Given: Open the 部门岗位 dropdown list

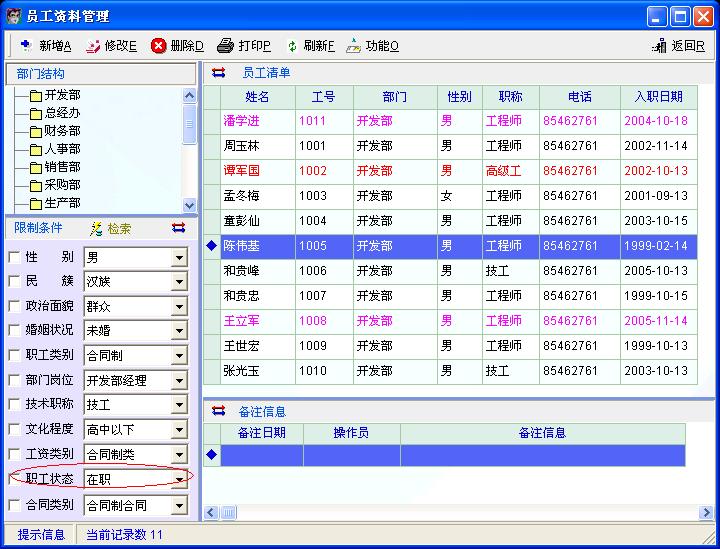Looking at the screenshot, I should point(179,381).
